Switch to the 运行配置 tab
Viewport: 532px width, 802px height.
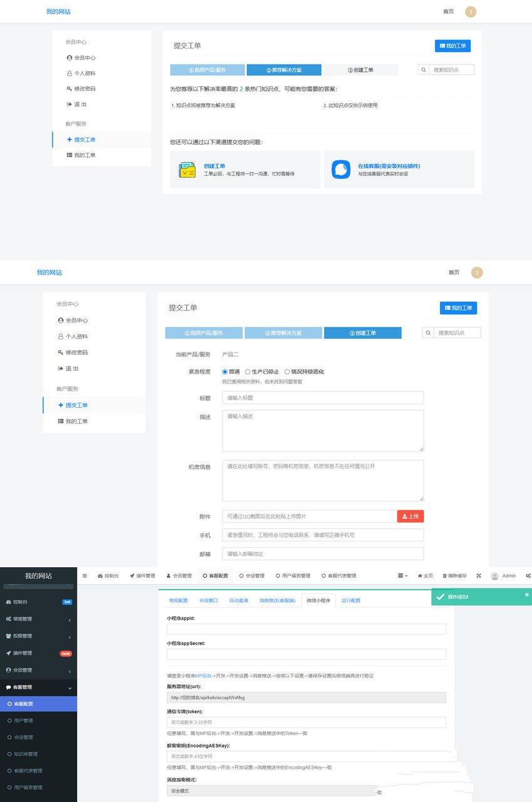(x=349, y=600)
